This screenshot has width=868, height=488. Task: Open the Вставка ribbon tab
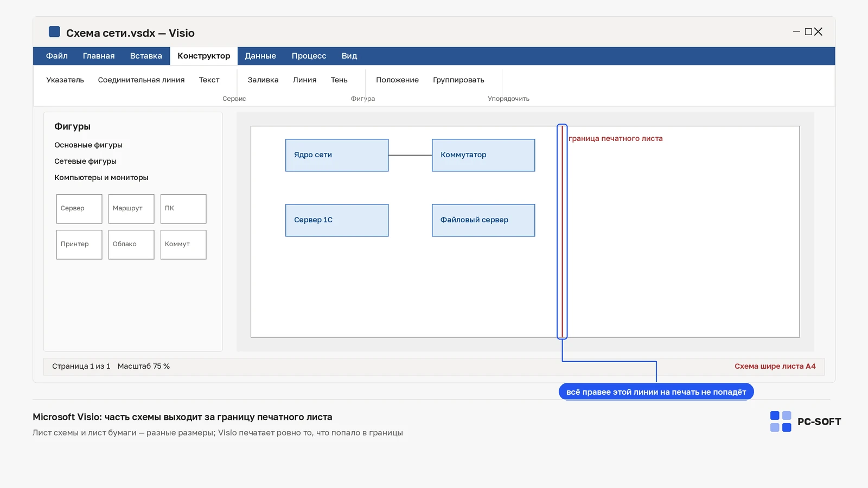point(146,56)
